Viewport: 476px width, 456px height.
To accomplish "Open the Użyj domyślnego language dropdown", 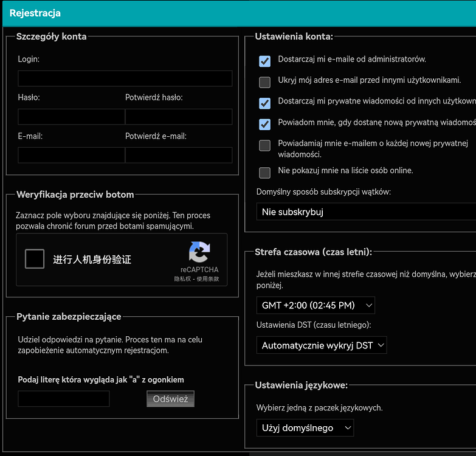I will [305, 428].
